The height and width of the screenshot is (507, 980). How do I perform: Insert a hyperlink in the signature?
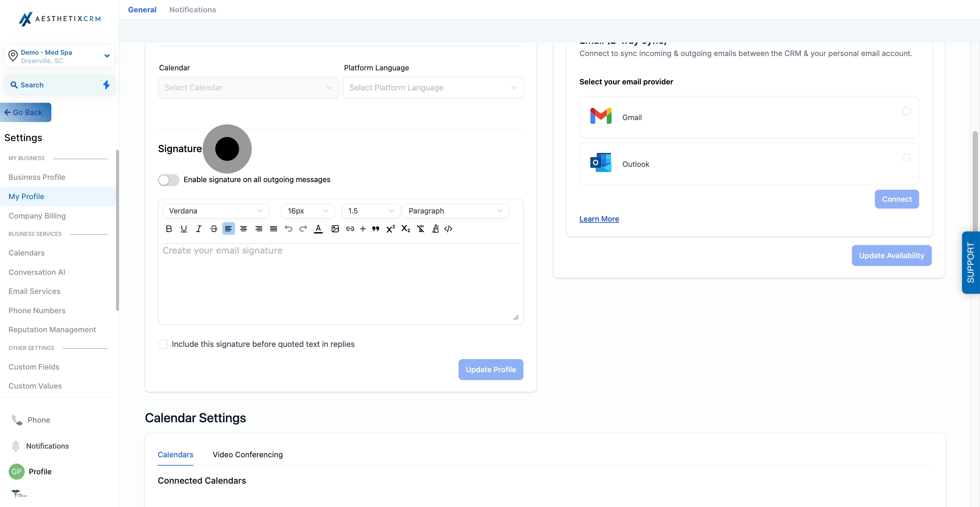(350, 229)
